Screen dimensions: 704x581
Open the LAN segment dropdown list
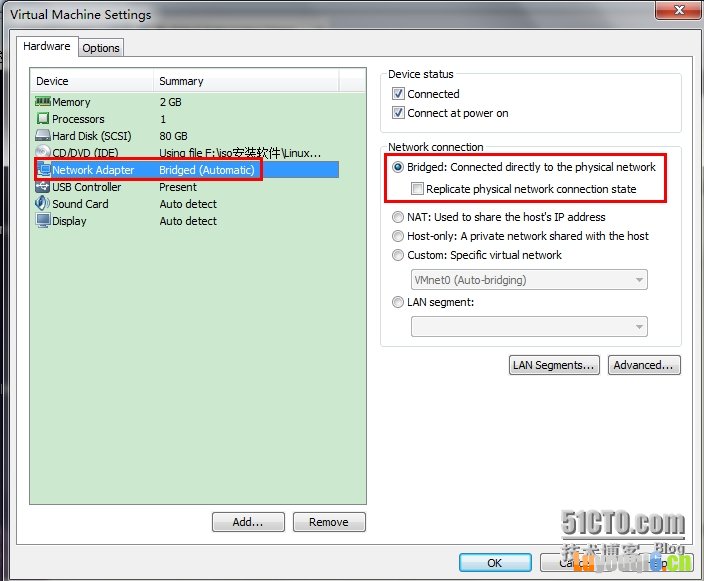tap(529, 326)
